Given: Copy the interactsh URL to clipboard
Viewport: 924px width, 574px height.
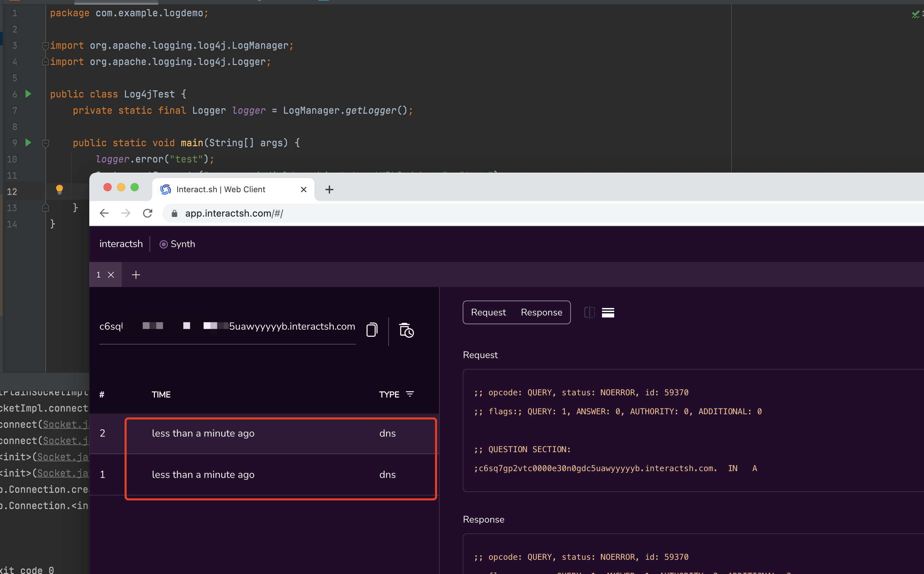Looking at the screenshot, I should tap(372, 330).
